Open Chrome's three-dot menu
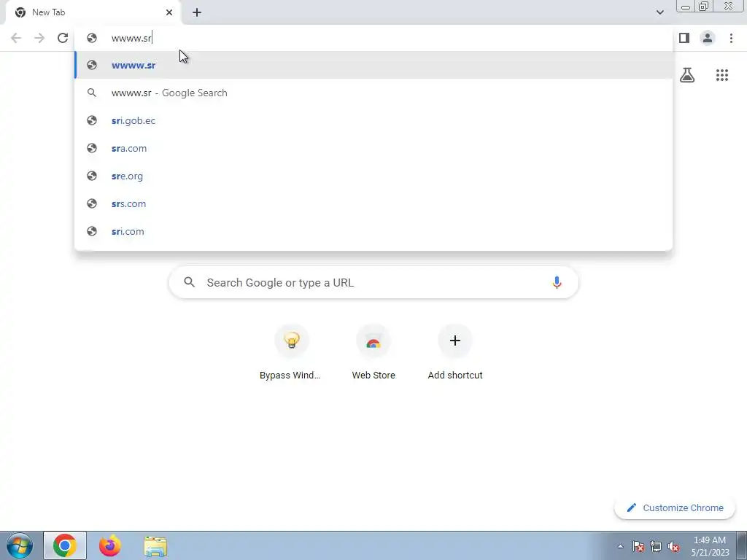Viewport: 747px width, 560px height. pos(731,38)
